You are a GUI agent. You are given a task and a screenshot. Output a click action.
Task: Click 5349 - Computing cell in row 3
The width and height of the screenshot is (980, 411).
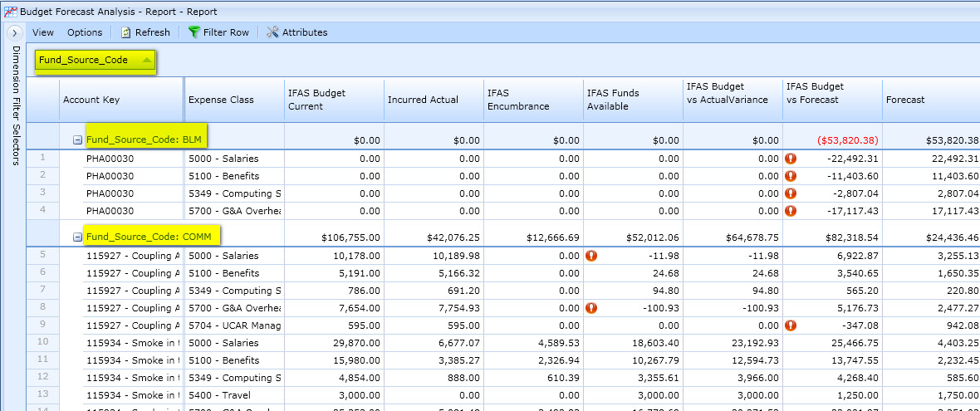234,193
